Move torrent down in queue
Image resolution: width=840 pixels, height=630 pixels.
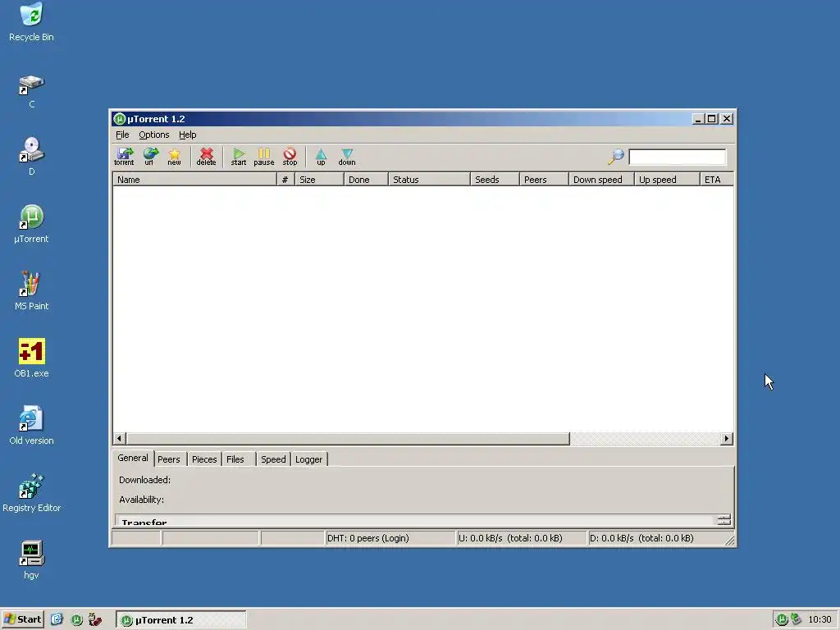pyautogui.click(x=347, y=157)
